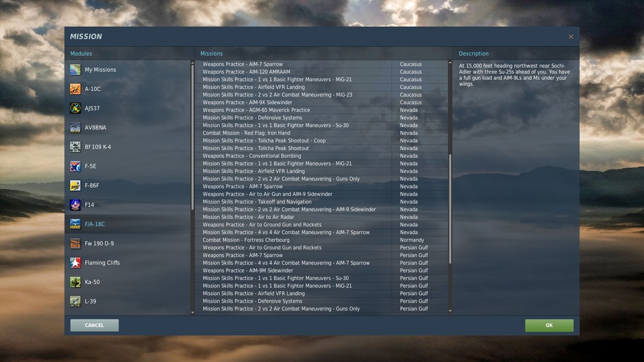The width and height of the screenshot is (644, 362).
Task: Close the Mission dialog with the X
Action: click(571, 37)
